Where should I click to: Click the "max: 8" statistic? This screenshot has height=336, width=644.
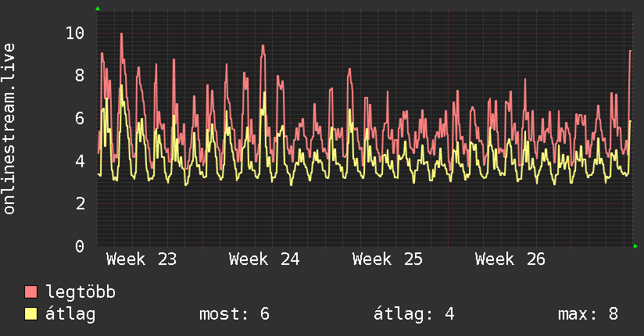[x=589, y=314]
